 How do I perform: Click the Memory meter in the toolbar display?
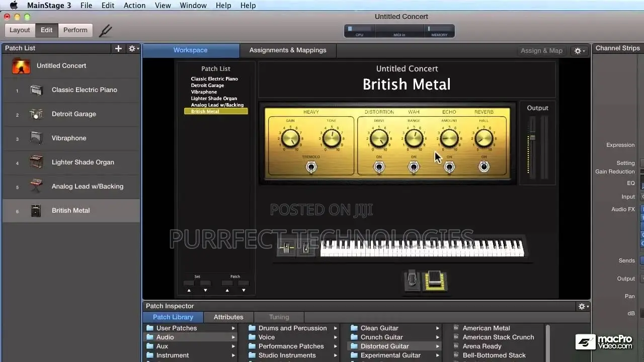click(439, 31)
